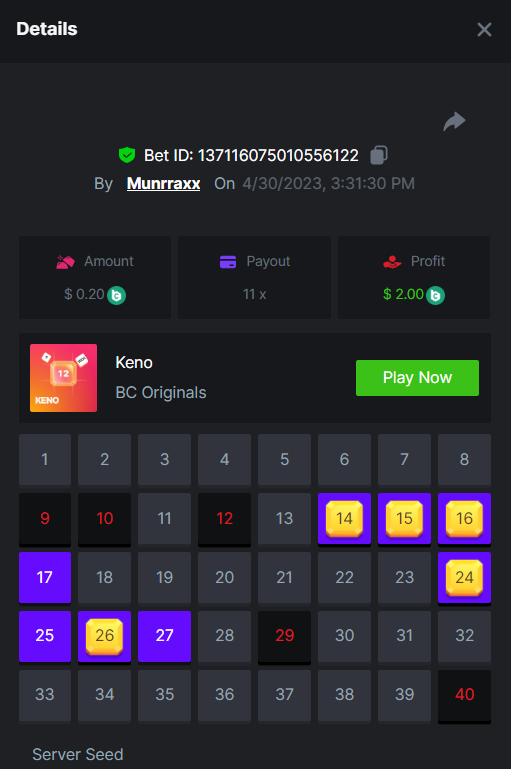The width and height of the screenshot is (511, 769).
Task: Open the Munrraxx user profile link
Action: pyautogui.click(x=163, y=183)
